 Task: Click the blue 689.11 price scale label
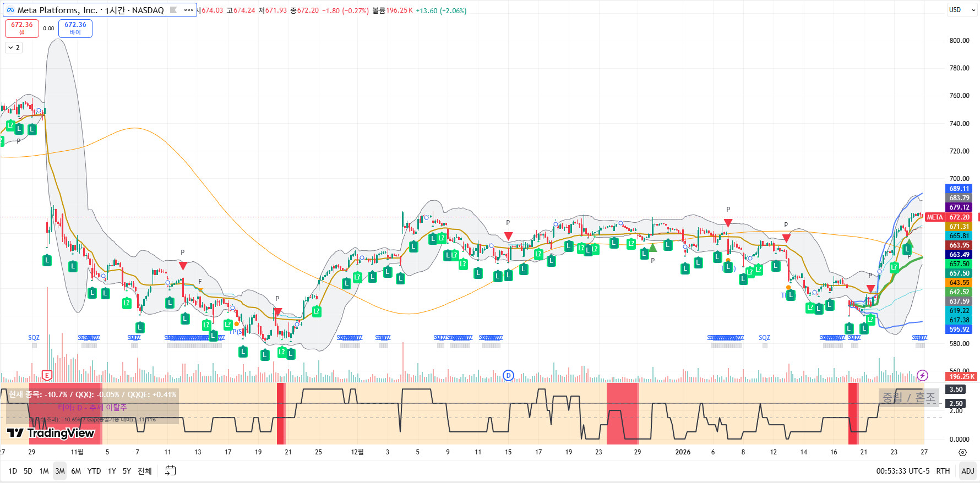pyautogui.click(x=959, y=189)
